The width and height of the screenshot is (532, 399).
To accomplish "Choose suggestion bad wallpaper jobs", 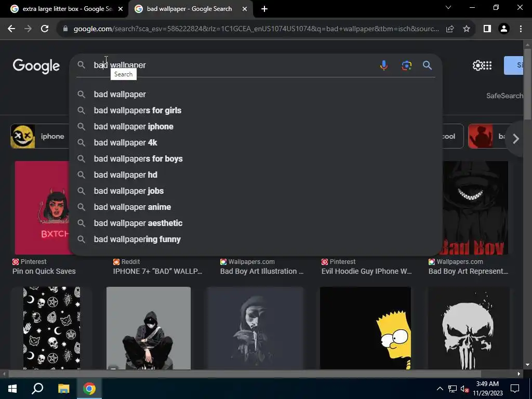I will (256, 191).
